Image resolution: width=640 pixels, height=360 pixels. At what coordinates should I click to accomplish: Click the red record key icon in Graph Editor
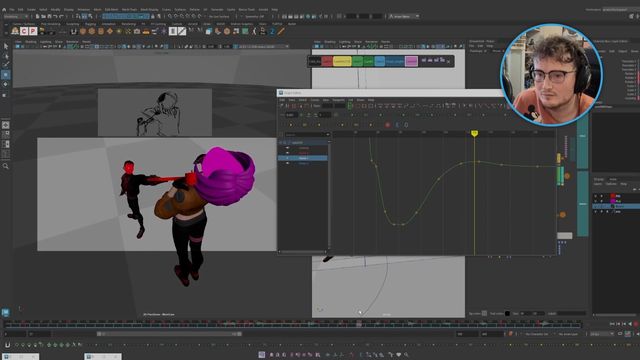[387, 124]
